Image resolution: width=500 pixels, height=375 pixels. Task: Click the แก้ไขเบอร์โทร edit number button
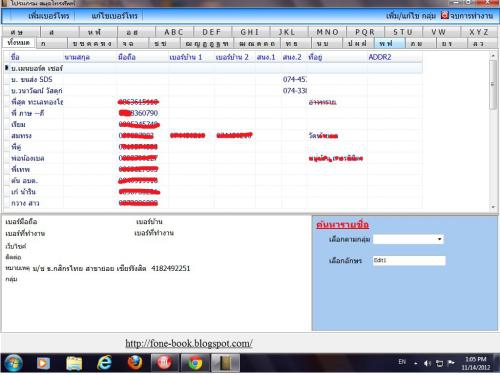pyautogui.click(x=114, y=16)
